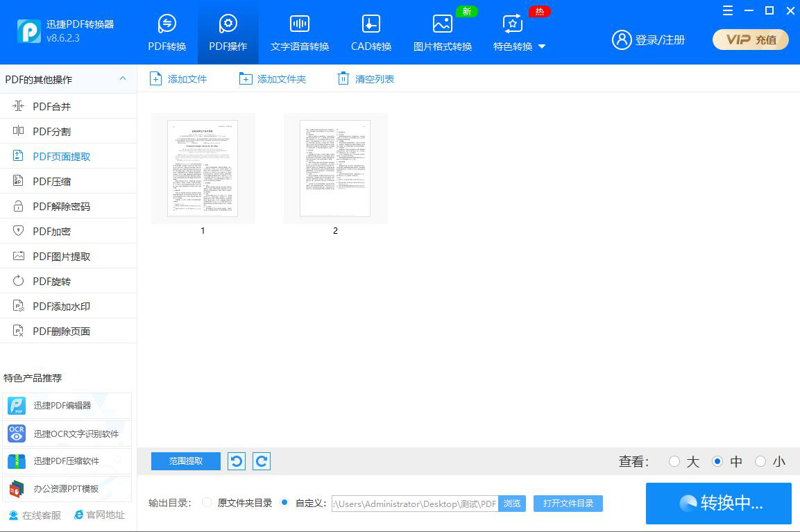
Task: Select PDF合并 in the sidebar
Action: pos(69,106)
